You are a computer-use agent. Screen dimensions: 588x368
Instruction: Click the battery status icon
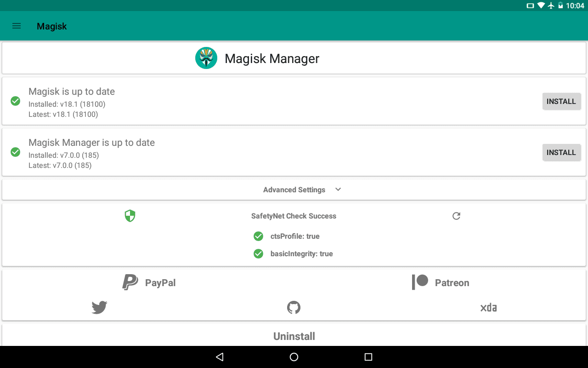pyautogui.click(x=560, y=6)
